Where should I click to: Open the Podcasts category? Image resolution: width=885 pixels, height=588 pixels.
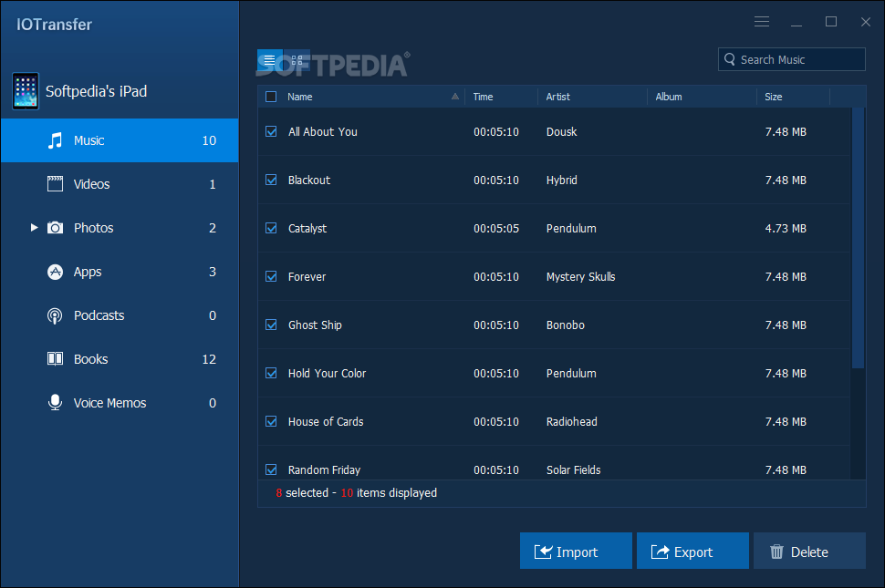tap(120, 315)
